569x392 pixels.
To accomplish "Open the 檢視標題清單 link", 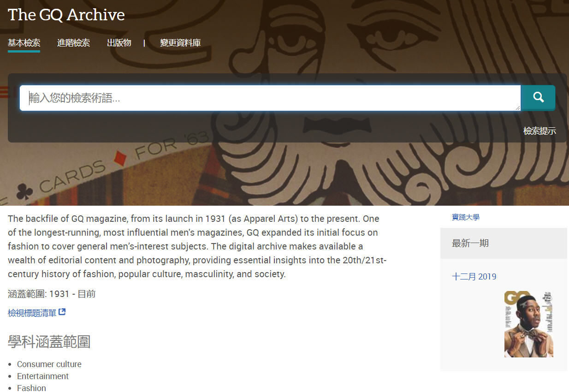I will pyautogui.click(x=32, y=313).
